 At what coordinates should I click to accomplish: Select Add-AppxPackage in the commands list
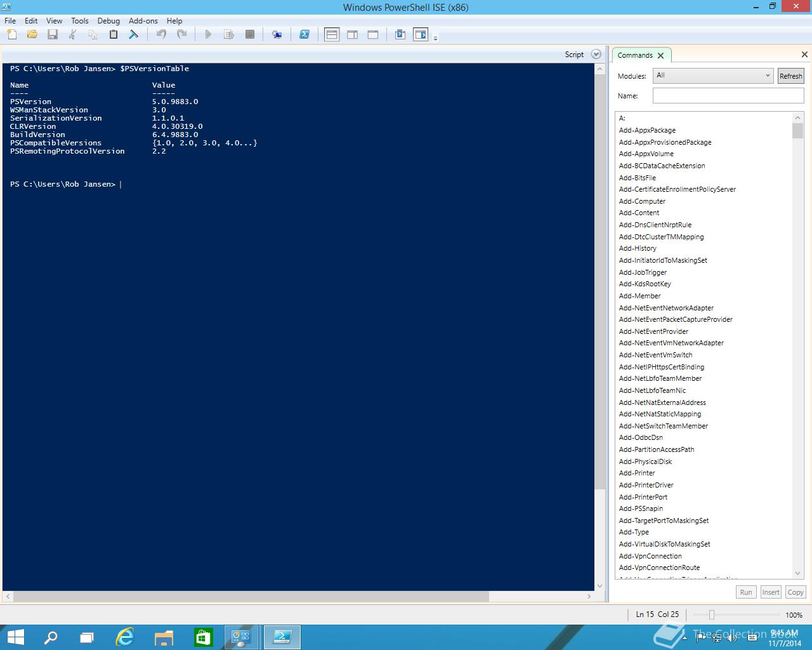click(x=647, y=130)
